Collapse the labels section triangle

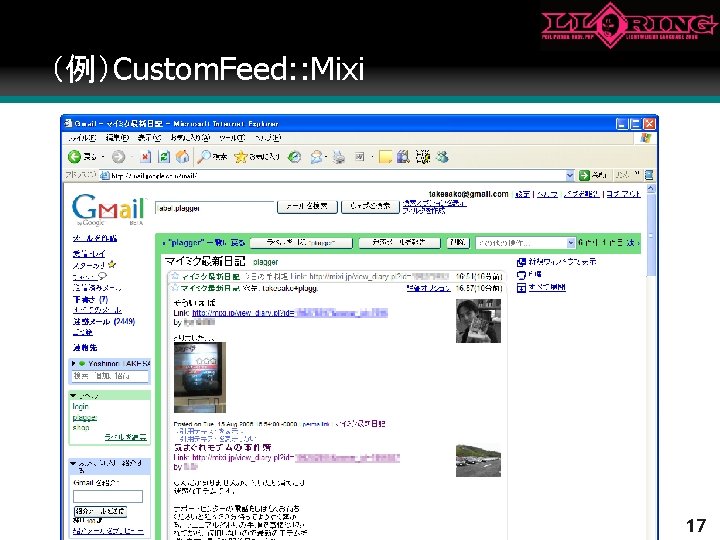(73, 395)
